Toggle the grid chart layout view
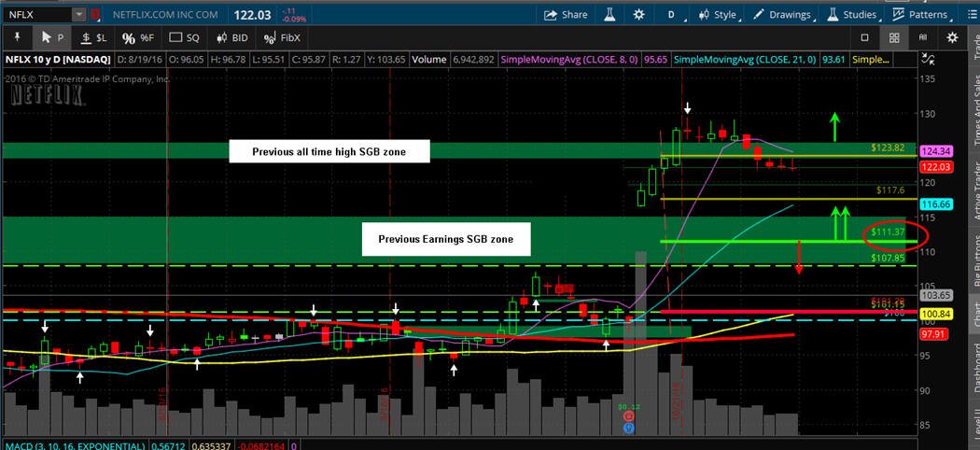Image resolution: width=980 pixels, height=450 pixels. [894, 37]
